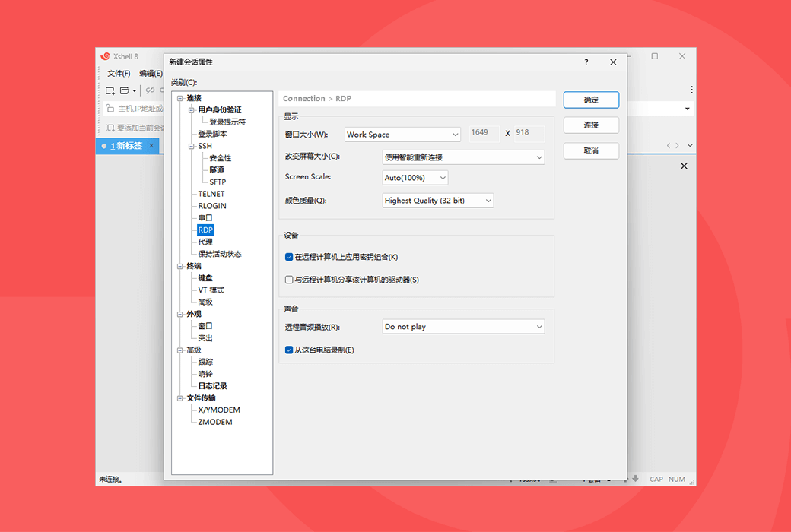
Task: Toggle 从这台电脑录制 checkbox
Action: pyautogui.click(x=289, y=350)
